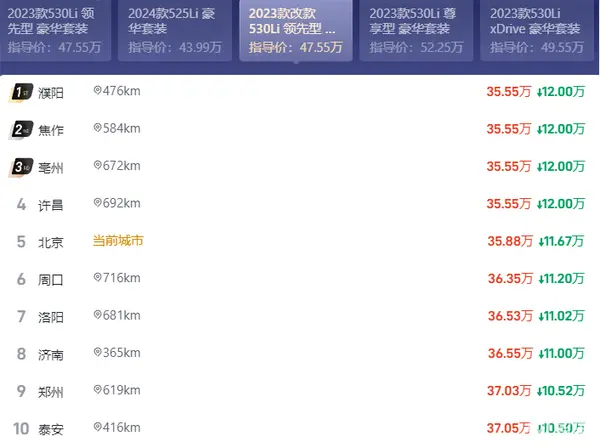This screenshot has width=600, height=448.
Task: Click the rank 3 bronze badge icon
Action: tap(21, 168)
